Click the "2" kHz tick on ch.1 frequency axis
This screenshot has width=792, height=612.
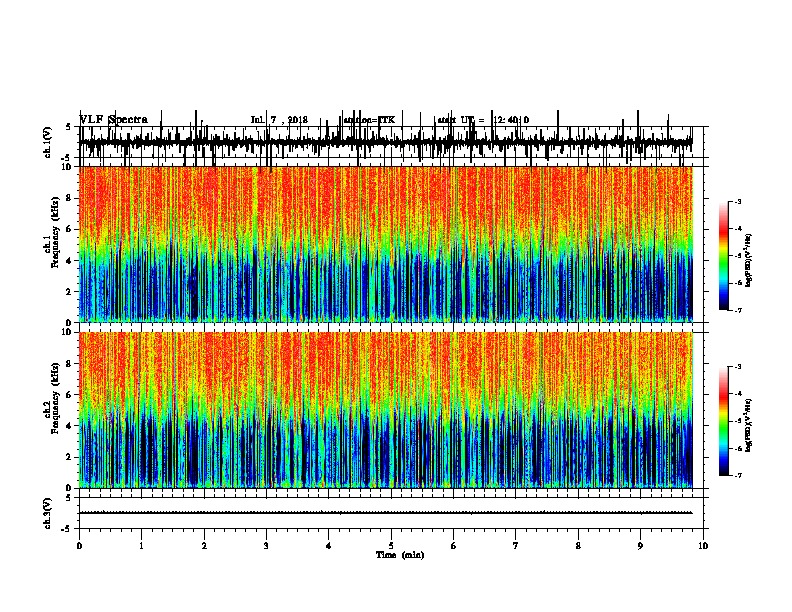70,292
